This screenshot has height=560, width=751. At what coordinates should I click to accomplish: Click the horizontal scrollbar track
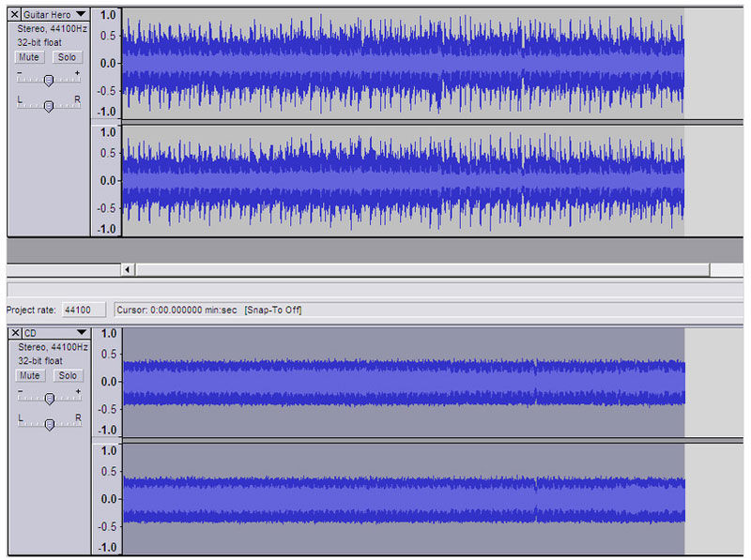[422, 269]
